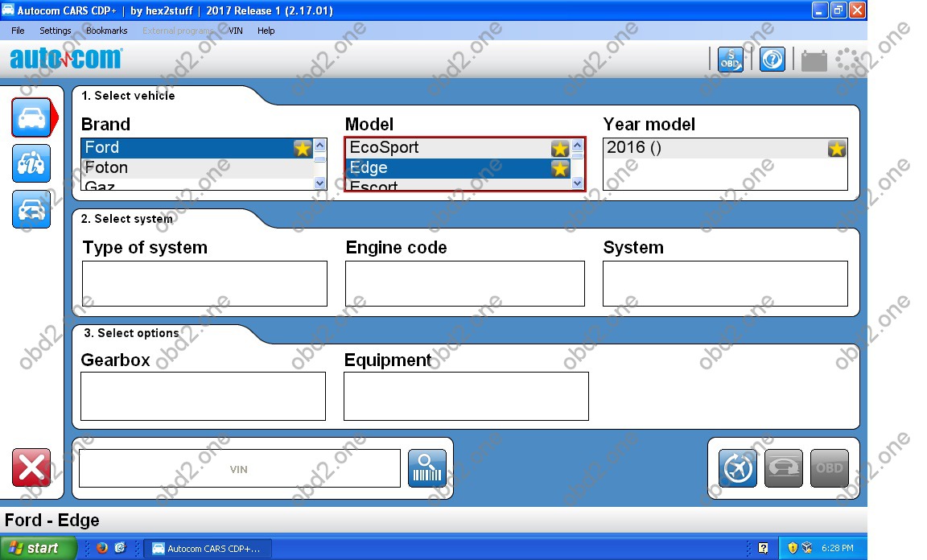Click Autocom CARS CDP+ taskbar button
Viewport: 927px width, 560px height.
[x=208, y=549]
